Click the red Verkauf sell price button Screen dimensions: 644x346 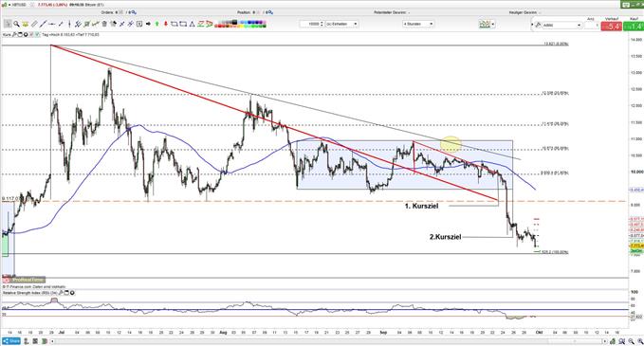(612, 27)
